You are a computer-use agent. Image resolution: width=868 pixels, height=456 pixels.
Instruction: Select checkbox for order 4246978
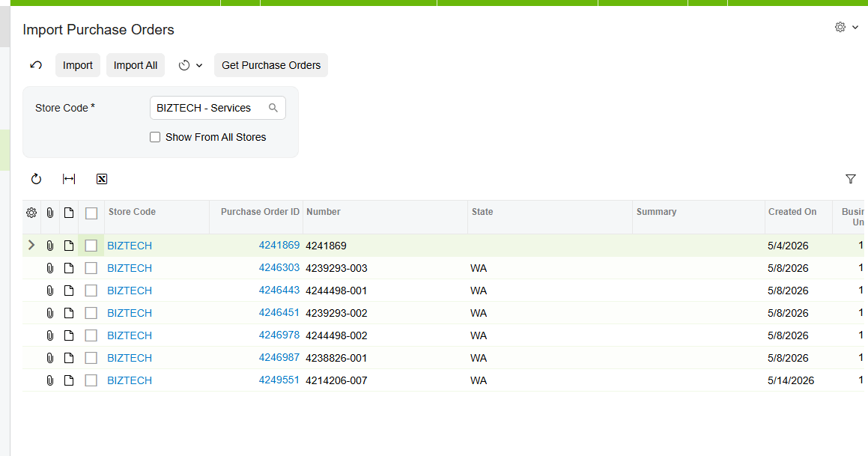pyautogui.click(x=91, y=335)
